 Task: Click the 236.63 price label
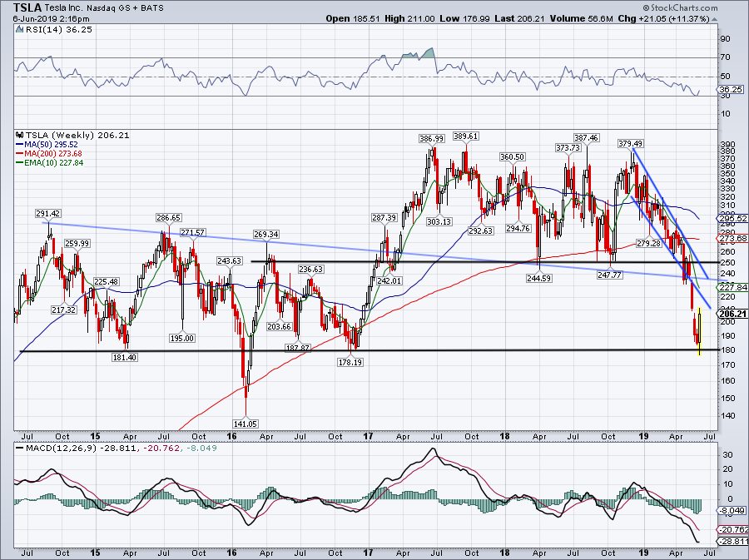[311, 270]
